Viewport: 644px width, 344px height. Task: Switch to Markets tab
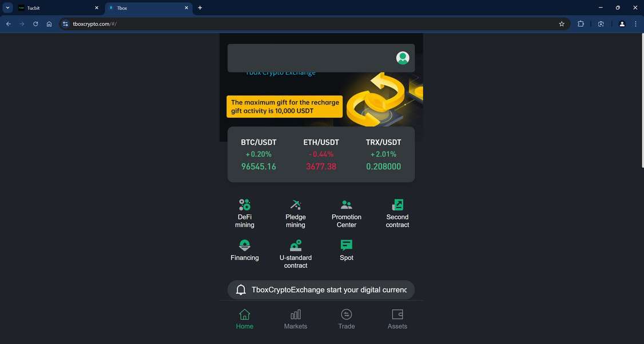(x=296, y=319)
